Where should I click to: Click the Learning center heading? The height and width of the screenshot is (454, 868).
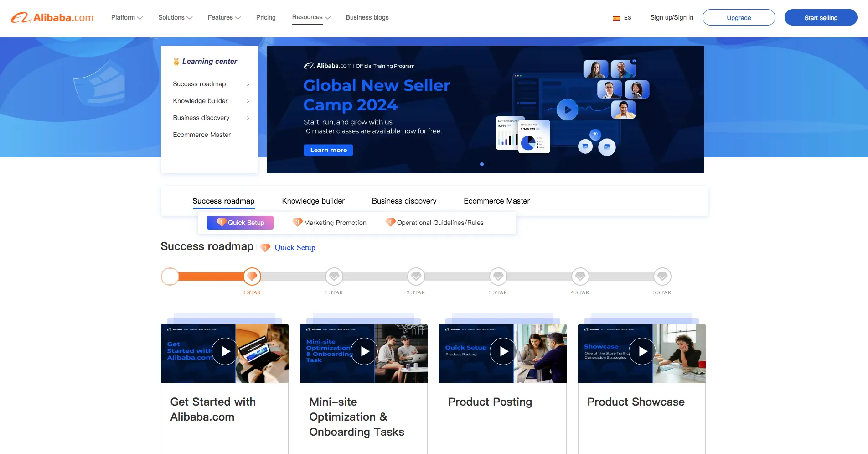pos(210,61)
